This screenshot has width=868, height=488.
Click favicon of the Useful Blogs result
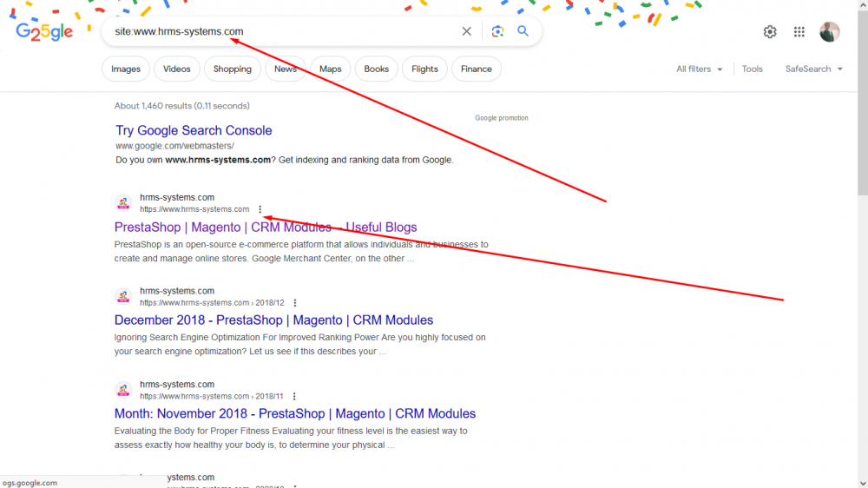(123, 203)
